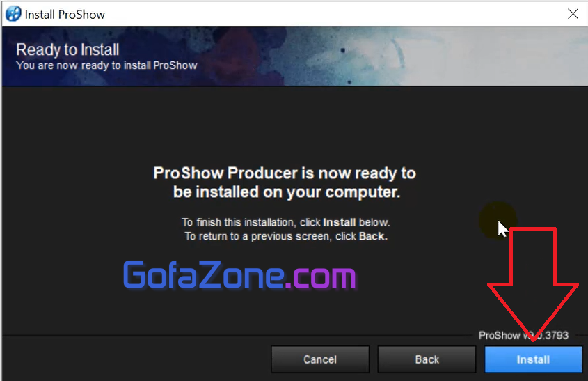
Task: Click the empty title bar area
Action: 334,14
